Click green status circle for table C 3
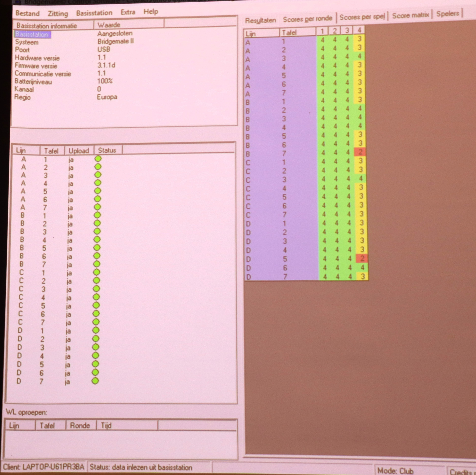Viewport: 476px width, 475px height. (96, 288)
